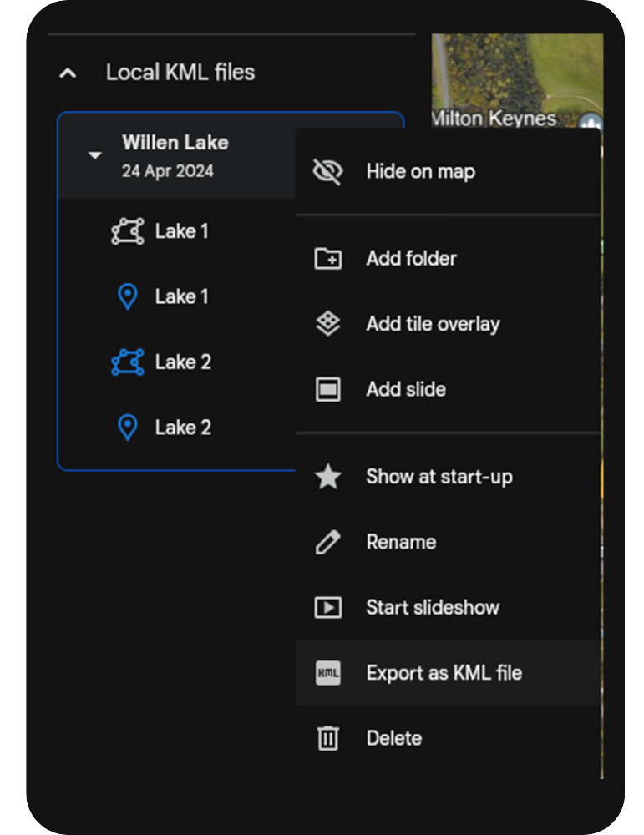Choose Add tile overlay from context menu
The height and width of the screenshot is (835, 644).
[433, 324]
